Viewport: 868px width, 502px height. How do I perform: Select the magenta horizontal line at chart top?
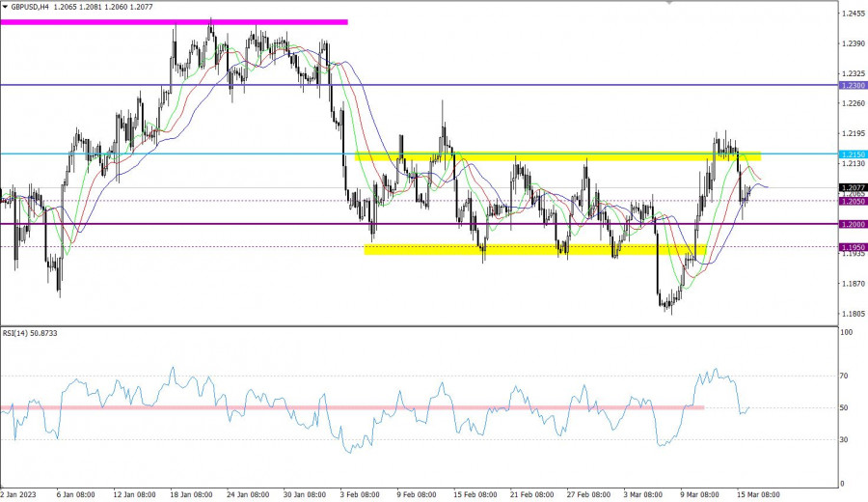pyautogui.click(x=174, y=21)
